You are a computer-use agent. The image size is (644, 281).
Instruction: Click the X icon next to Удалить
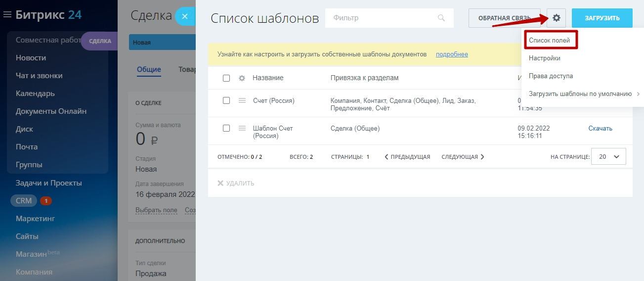(x=220, y=184)
